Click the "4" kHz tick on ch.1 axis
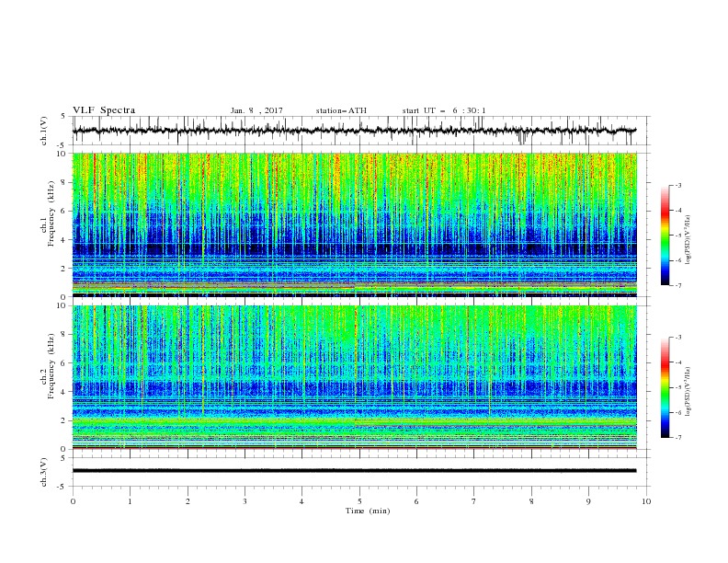The image size is (728, 563). (x=64, y=240)
